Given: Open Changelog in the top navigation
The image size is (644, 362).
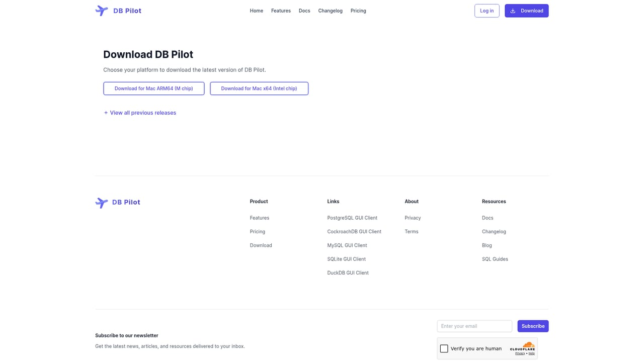Looking at the screenshot, I should (x=330, y=11).
